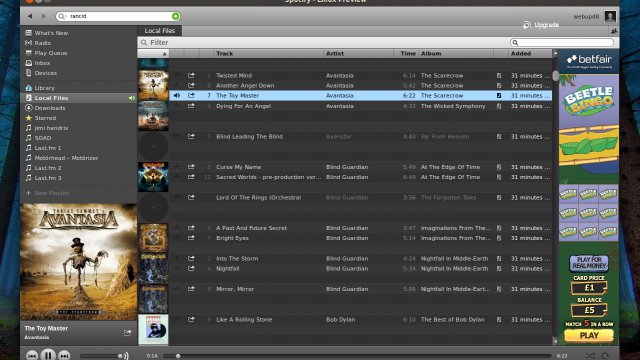Click the Filter input field
Image resolution: width=640 pixels, height=360 pixels.
[x=322, y=42]
